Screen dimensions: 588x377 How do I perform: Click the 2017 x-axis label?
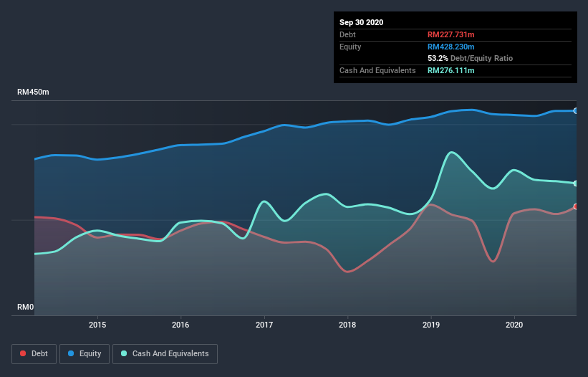click(x=264, y=325)
